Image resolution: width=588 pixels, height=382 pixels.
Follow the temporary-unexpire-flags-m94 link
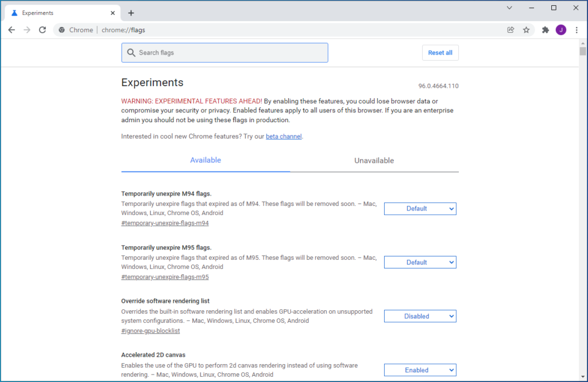click(x=165, y=223)
